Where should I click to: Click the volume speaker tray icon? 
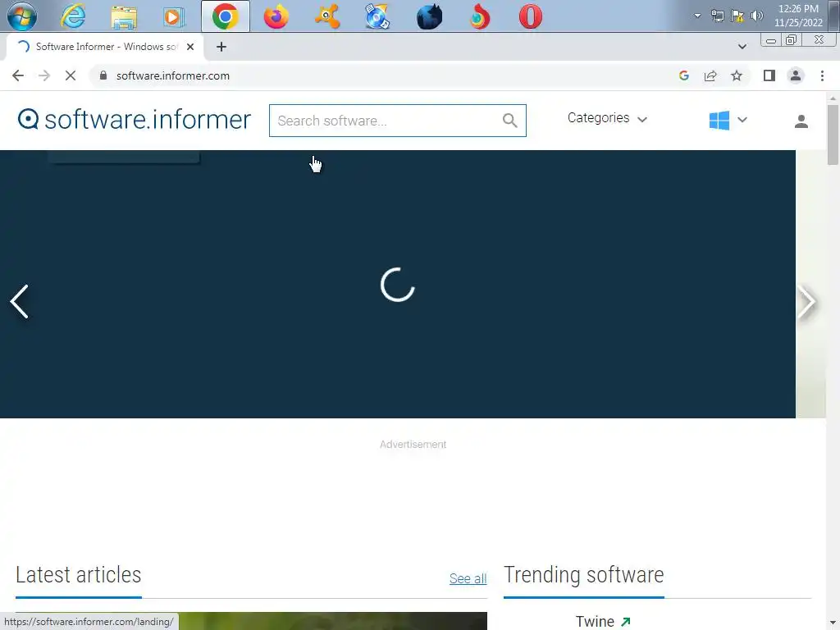pyautogui.click(x=757, y=16)
